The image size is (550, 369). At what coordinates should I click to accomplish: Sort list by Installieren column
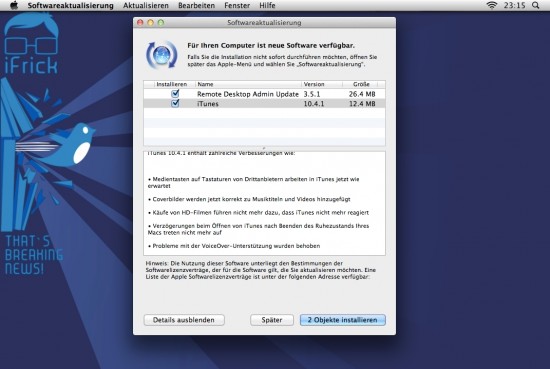pyautogui.click(x=172, y=84)
